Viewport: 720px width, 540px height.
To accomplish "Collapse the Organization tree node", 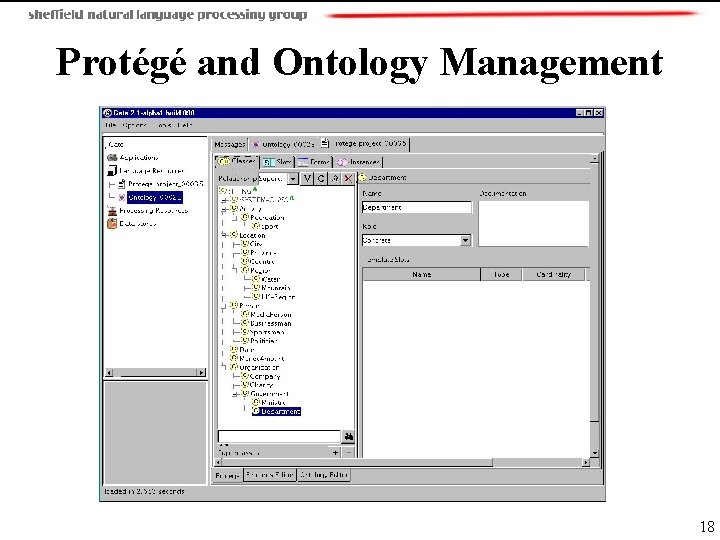I will point(224,367).
